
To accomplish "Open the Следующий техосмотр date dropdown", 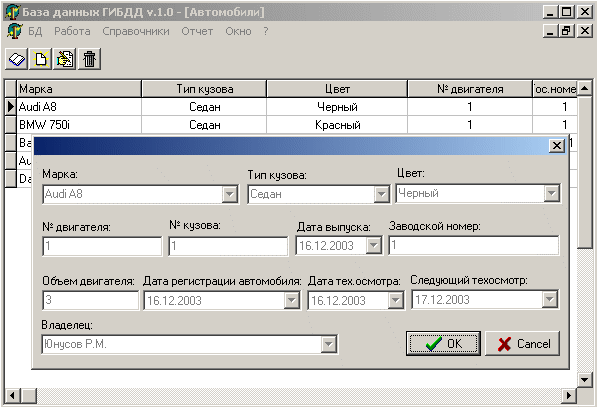I will [550, 299].
